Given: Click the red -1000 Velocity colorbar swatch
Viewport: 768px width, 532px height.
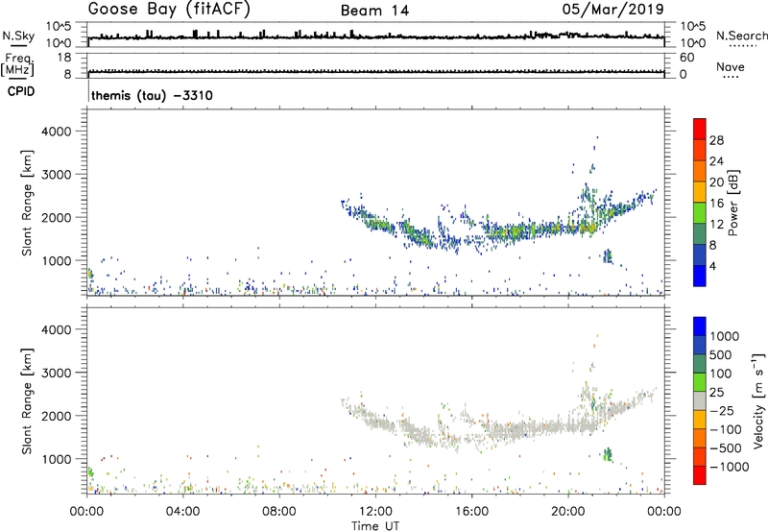Looking at the screenshot, I should tap(700, 475).
